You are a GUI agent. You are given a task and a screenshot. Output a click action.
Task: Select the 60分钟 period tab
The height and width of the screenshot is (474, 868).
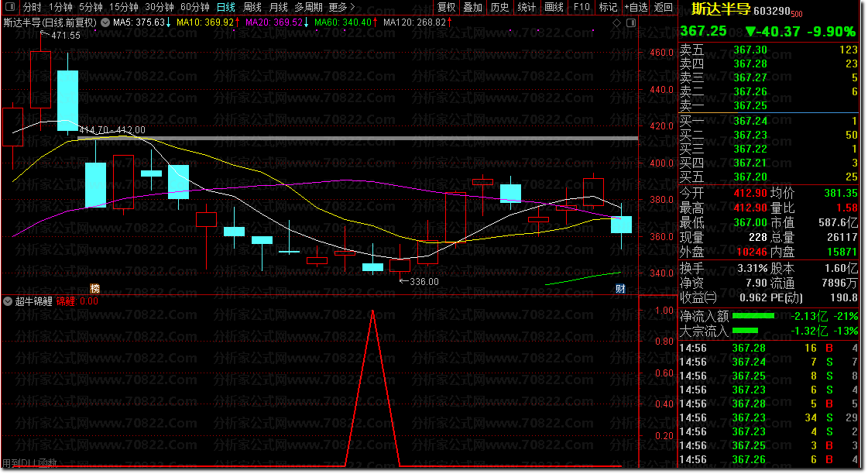pyautogui.click(x=195, y=7)
